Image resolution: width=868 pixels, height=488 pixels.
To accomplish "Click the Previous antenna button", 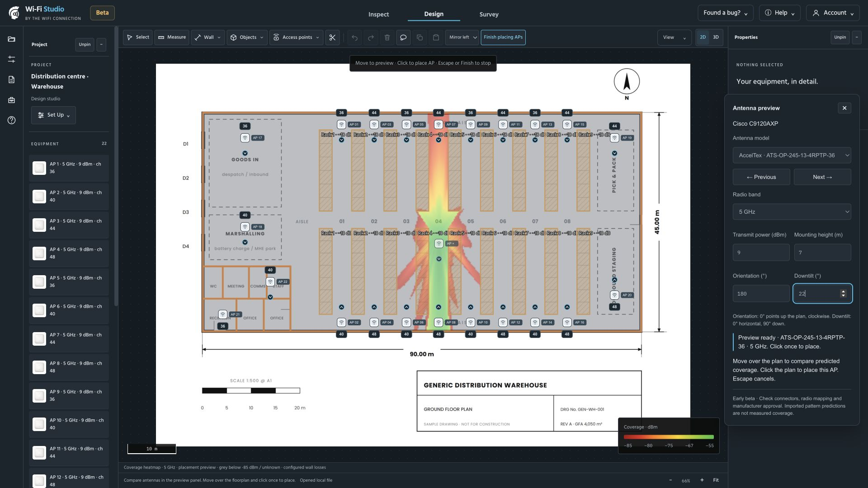I will point(761,177).
